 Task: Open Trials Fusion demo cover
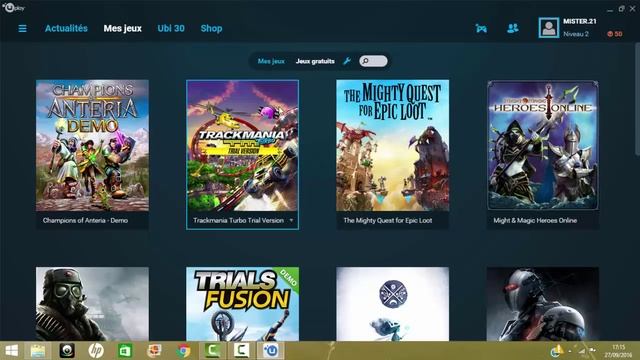pos(242,304)
